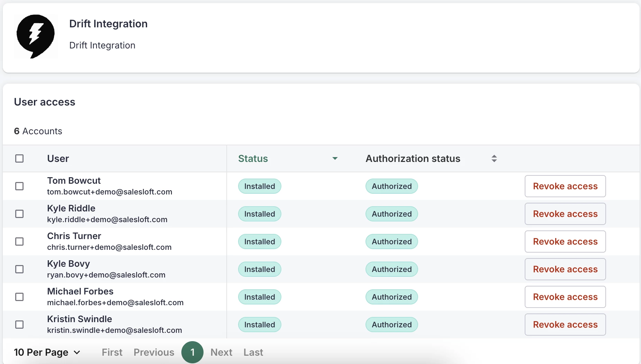Click the kristin.swindle+demo@salesloft.com email

(115, 330)
